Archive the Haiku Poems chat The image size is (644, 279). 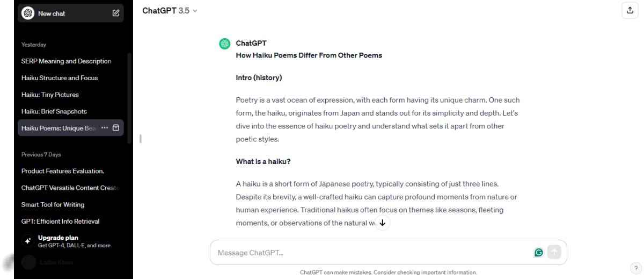116,128
